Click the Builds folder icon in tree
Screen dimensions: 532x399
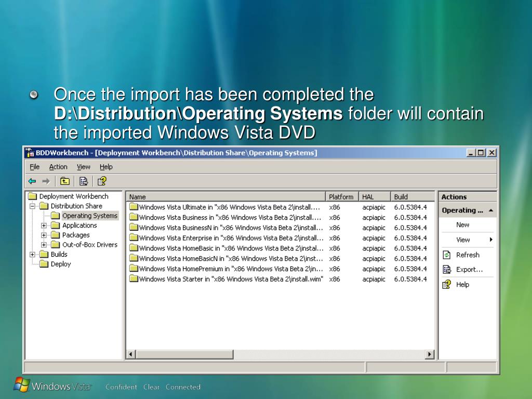44,254
